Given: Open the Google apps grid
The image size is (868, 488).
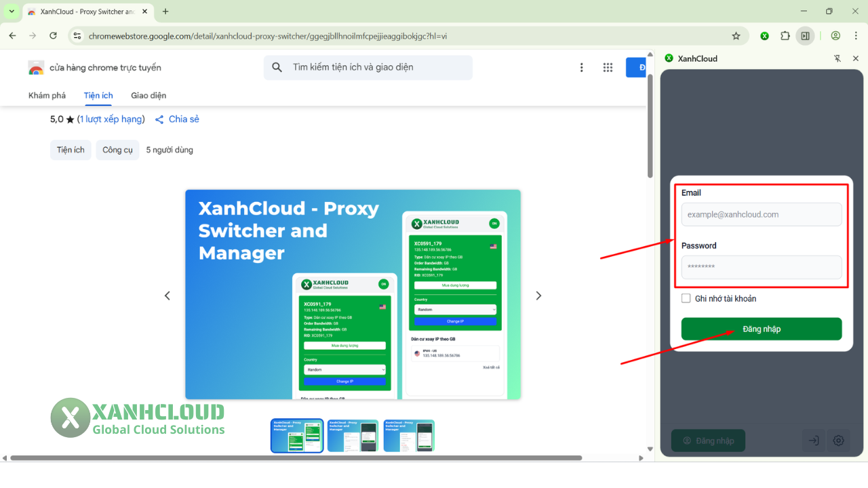Looking at the screenshot, I should 608,67.
